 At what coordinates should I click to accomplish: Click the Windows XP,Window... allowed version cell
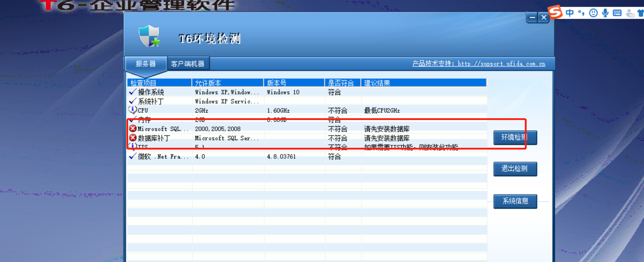(x=227, y=92)
